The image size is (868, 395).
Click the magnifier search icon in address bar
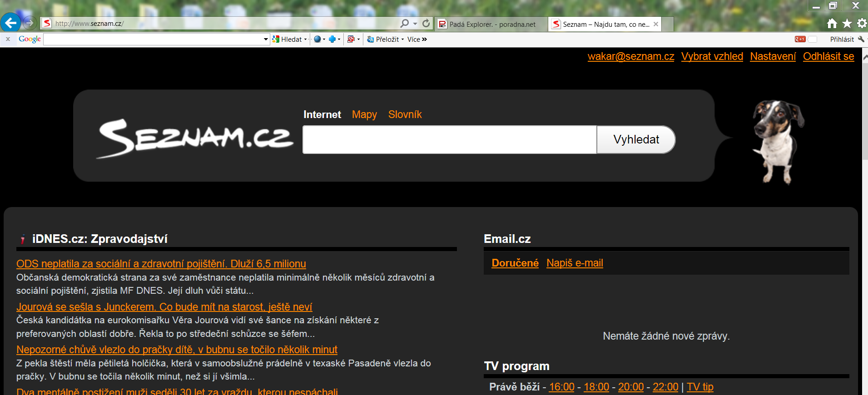click(x=404, y=23)
